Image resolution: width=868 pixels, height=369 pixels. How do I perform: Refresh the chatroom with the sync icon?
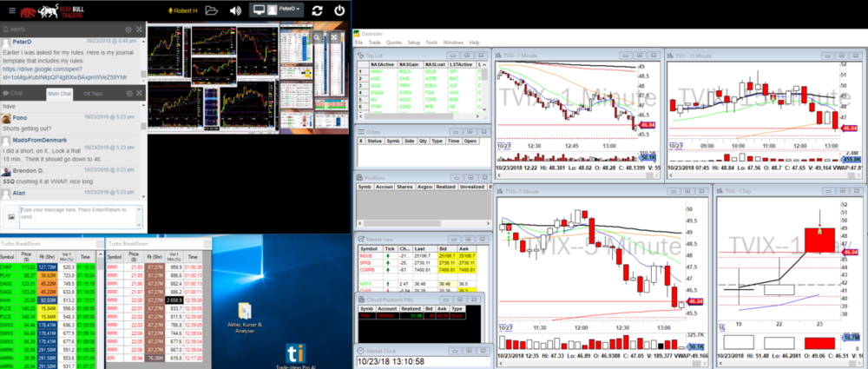click(x=317, y=10)
